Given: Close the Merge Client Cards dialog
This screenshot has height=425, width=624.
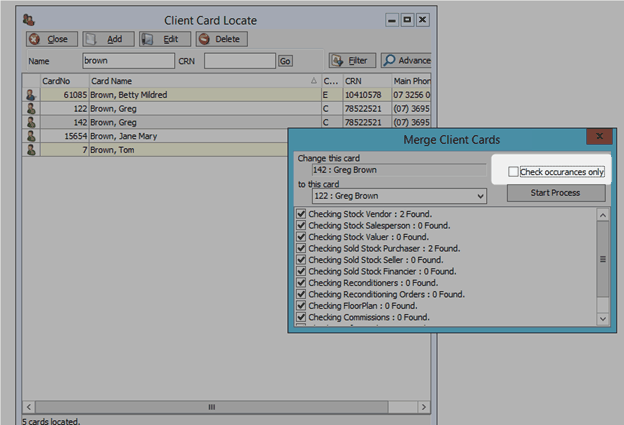Looking at the screenshot, I should pyautogui.click(x=600, y=136).
